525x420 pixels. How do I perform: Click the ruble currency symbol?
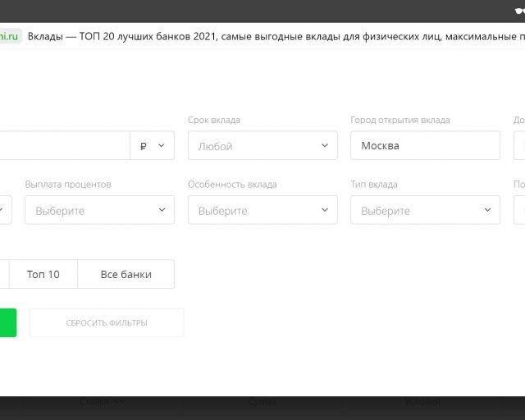click(x=144, y=146)
